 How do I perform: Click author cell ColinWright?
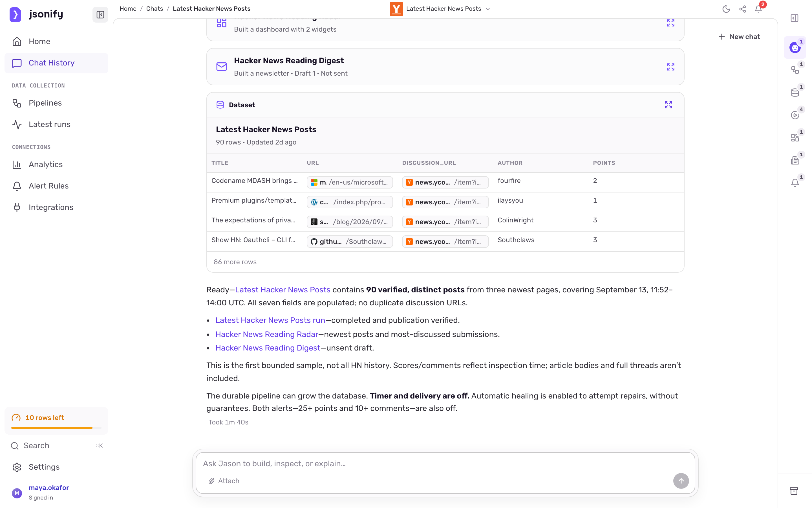pyautogui.click(x=515, y=220)
